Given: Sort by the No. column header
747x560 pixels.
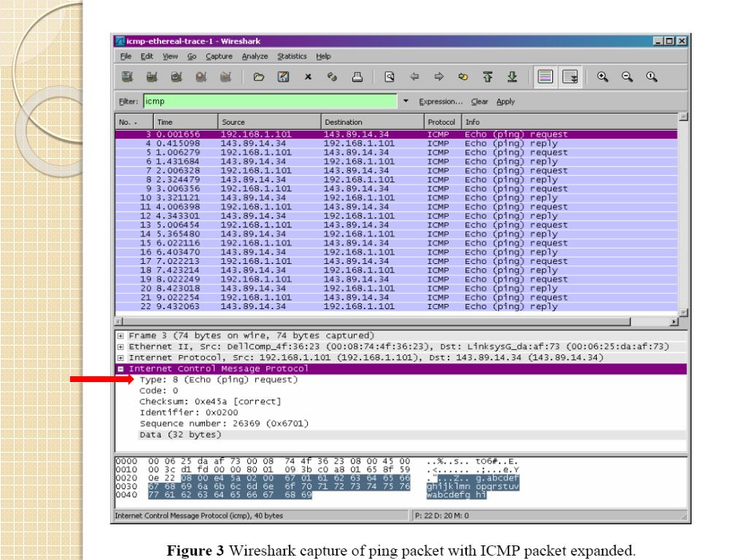Looking at the screenshot, I should click(134, 122).
